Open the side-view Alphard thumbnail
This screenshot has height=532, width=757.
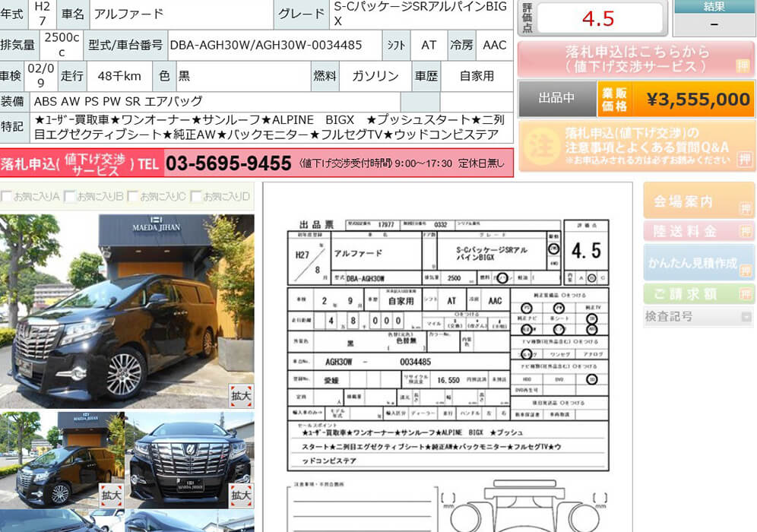[62, 460]
